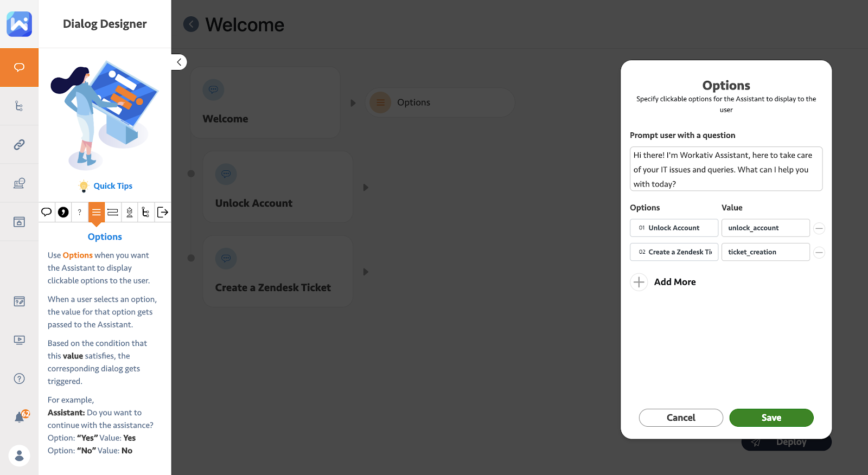Select the question mark tip tab
868x475 pixels.
pos(80,212)
